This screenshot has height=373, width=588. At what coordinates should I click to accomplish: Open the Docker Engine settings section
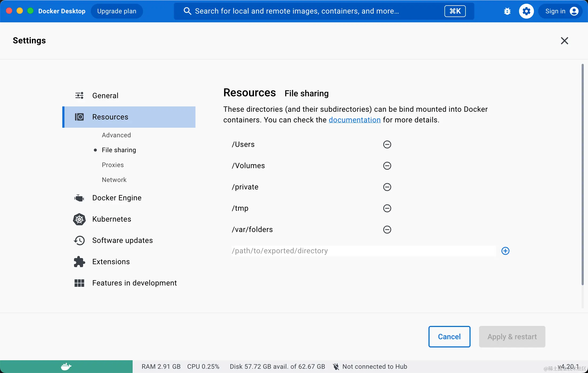click(117, 198)
